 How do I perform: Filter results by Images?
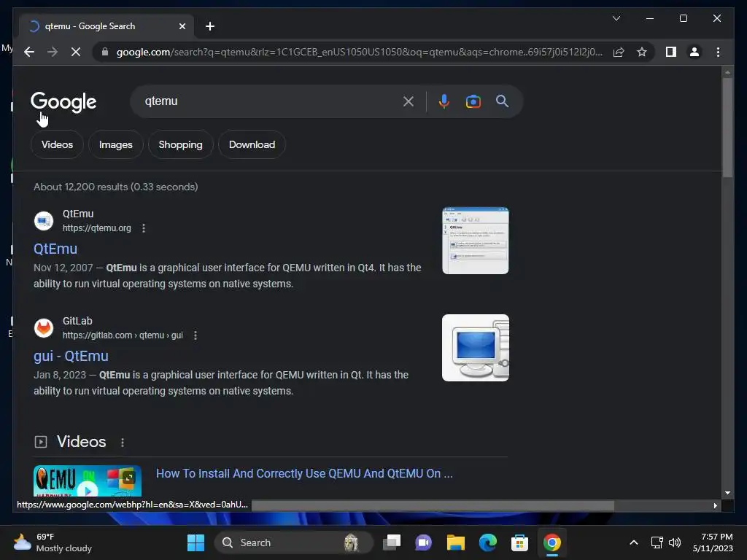pyautogui.click(x=116, y=144)
